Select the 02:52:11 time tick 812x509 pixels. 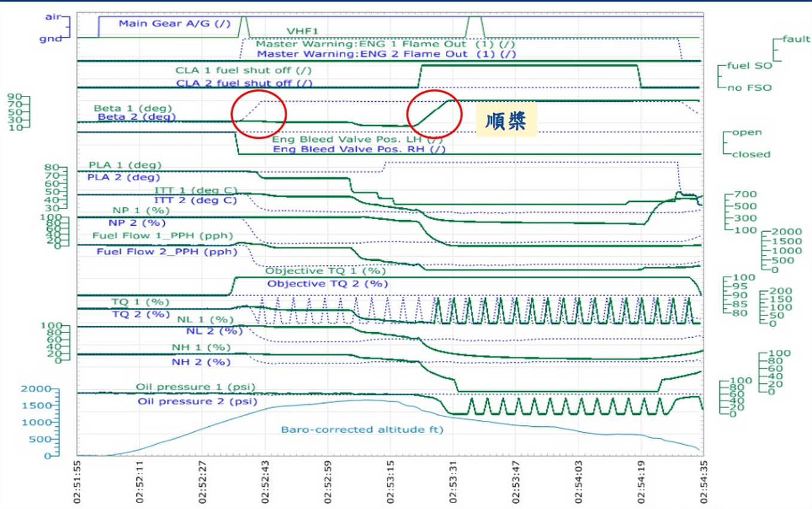tap(141, 483)
